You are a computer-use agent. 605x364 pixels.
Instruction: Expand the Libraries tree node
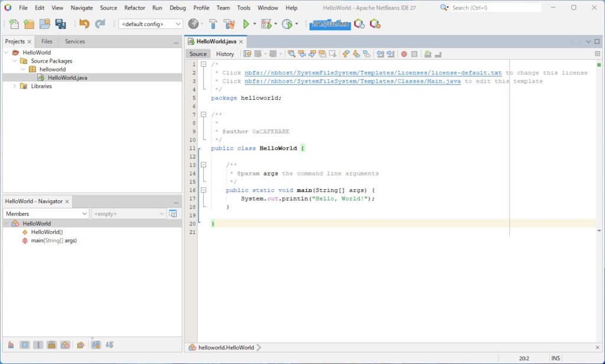click(15, 86)
